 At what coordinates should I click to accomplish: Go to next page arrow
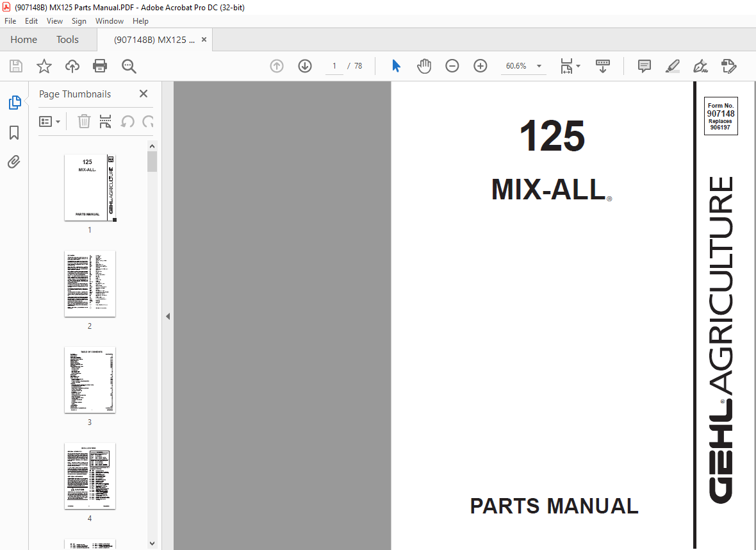305,66
